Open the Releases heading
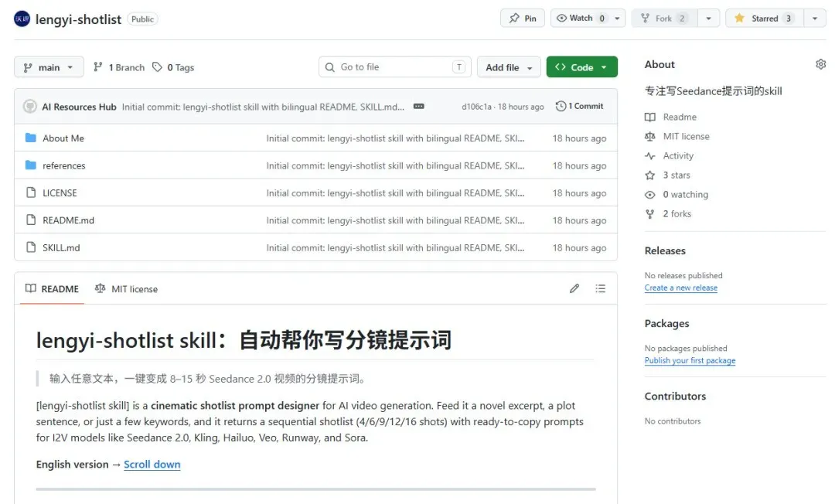The width and height of the screenshot is (835, 504). click(665, 250)
